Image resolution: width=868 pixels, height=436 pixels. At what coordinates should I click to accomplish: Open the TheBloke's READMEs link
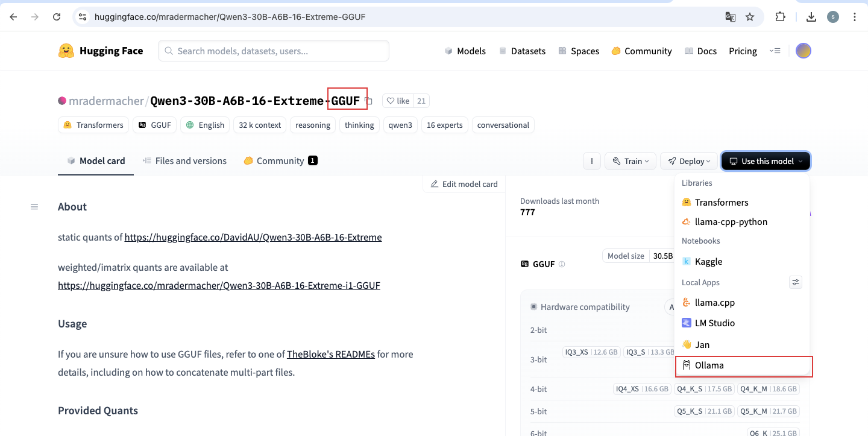click(331, 354)
